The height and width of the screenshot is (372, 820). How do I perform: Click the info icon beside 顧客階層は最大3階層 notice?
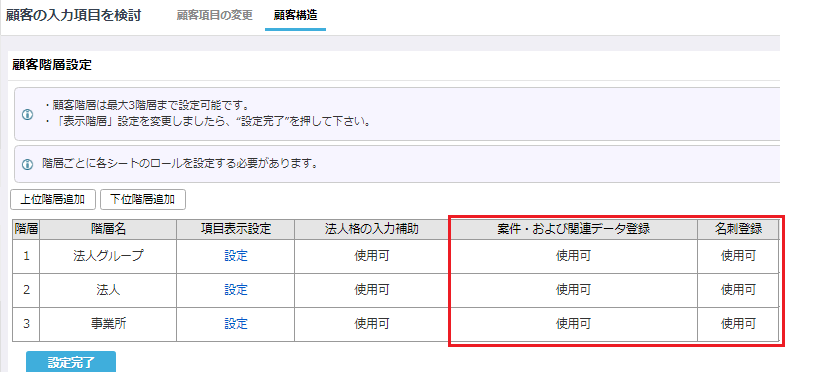click(x=28, y=114)
